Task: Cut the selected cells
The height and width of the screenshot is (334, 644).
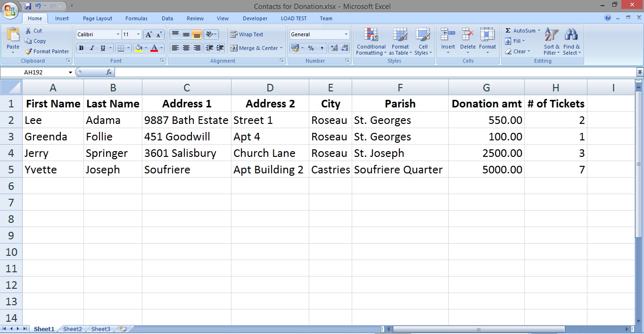Action: (x=33, y=31)
